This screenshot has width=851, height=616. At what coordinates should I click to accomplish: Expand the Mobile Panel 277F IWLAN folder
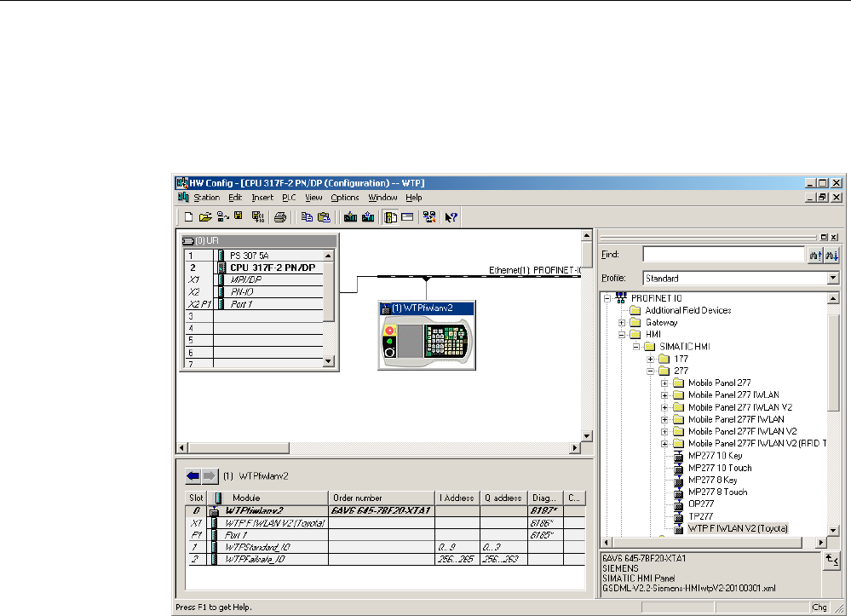664,419
